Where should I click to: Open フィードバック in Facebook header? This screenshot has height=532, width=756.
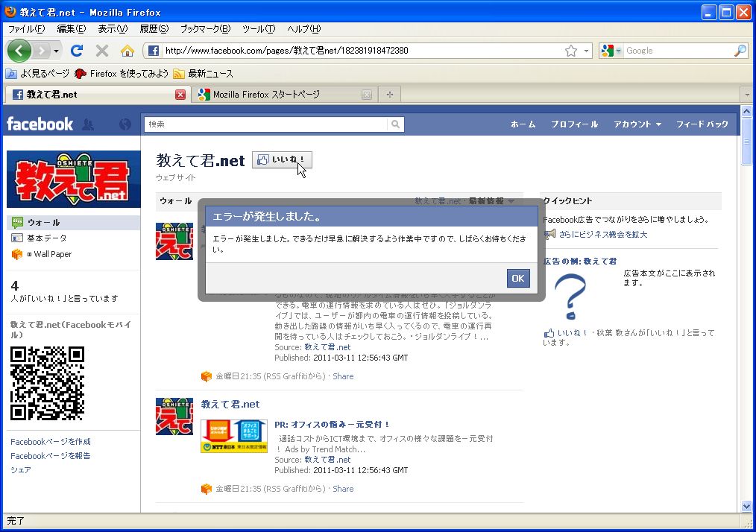(702, 124)
